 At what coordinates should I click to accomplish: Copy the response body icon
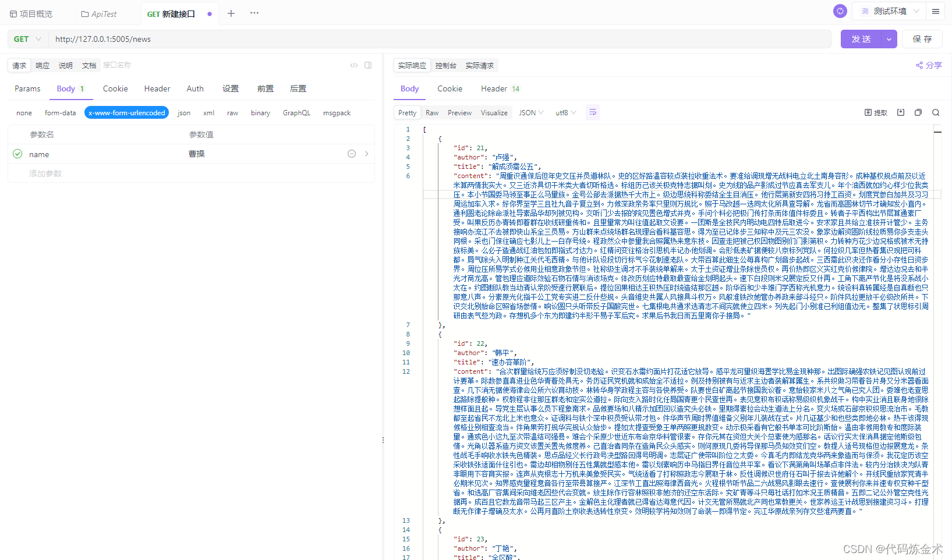918,112
